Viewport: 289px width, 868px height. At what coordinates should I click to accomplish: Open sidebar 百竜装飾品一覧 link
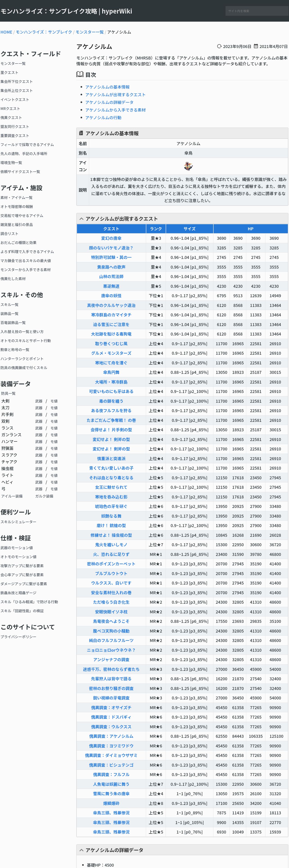click(x=13, y=323)
